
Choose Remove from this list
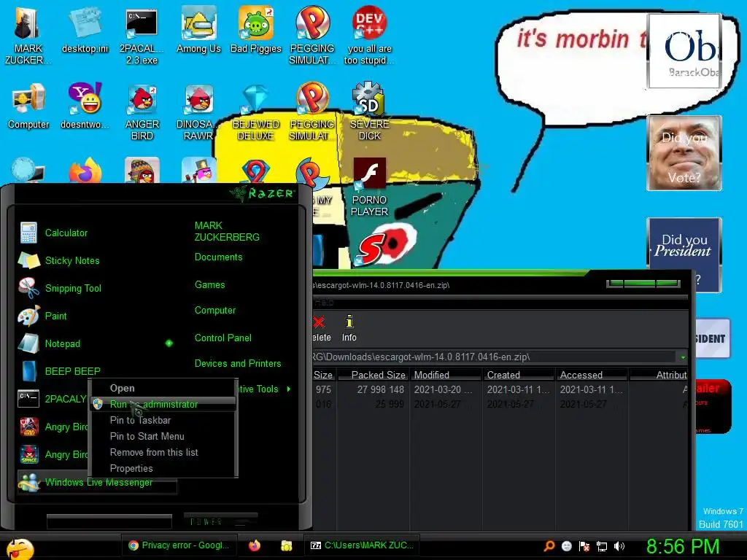tap(163, 452)
